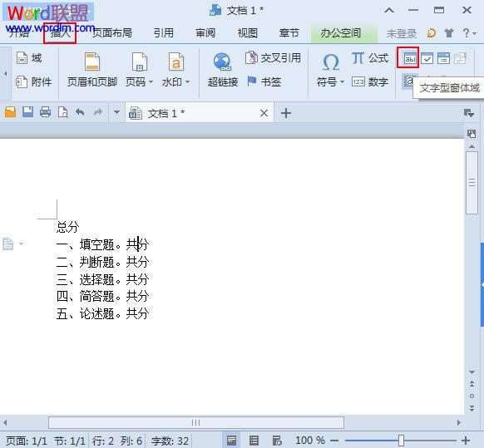The height and width of the screenshot is (448, 484).
Task: Click the 字数: 32 word count
Action: [170, 441]
